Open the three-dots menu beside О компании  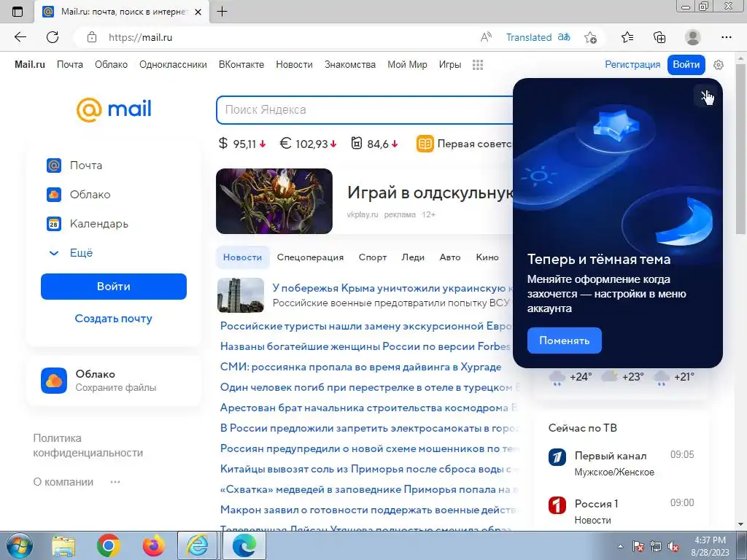coord(115,482)
